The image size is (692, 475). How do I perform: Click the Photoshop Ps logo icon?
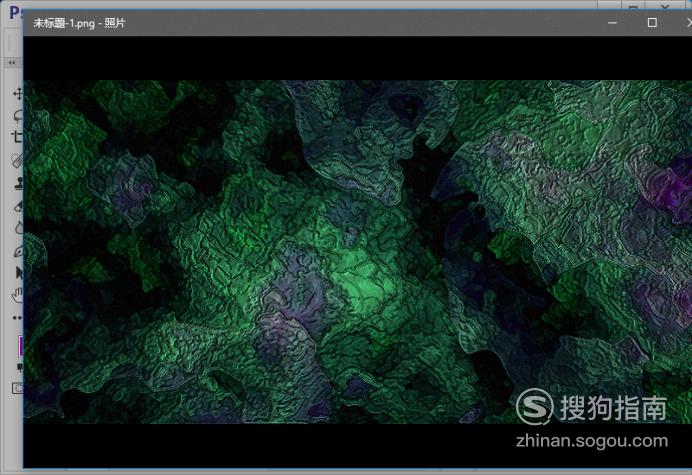(x=15, y=12)
